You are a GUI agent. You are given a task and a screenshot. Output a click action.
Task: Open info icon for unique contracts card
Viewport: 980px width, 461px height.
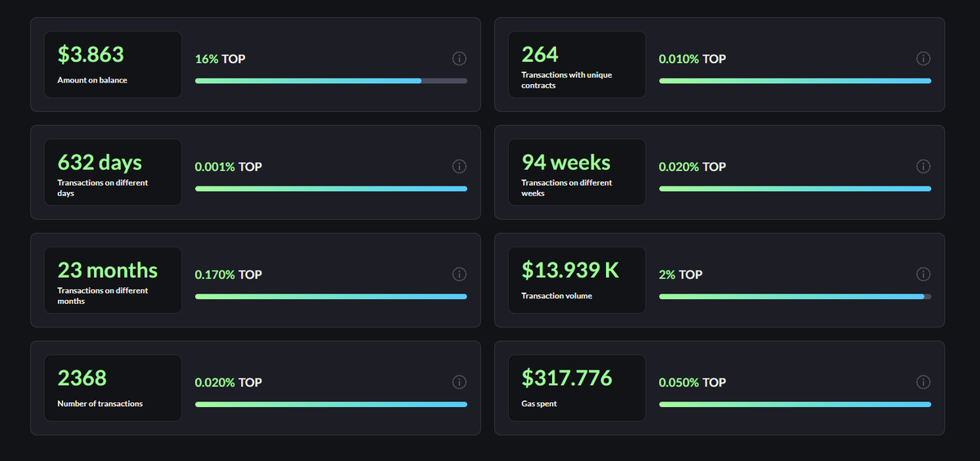click(x=923, y=59)
